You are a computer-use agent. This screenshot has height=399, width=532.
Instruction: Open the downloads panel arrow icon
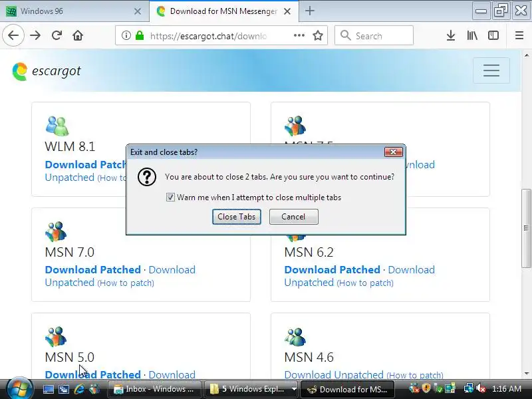pyautogui.click(x=451, y=35)
